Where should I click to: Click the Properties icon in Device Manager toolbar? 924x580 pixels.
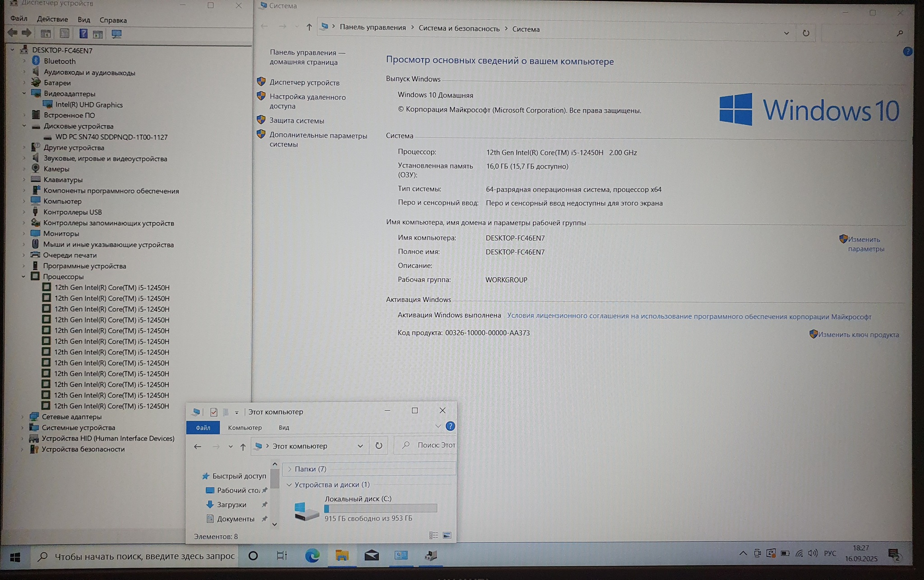tap(65, 33)
